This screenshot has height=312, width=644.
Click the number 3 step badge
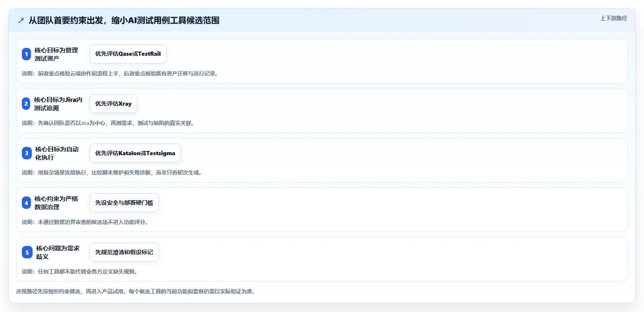(27, 153)
